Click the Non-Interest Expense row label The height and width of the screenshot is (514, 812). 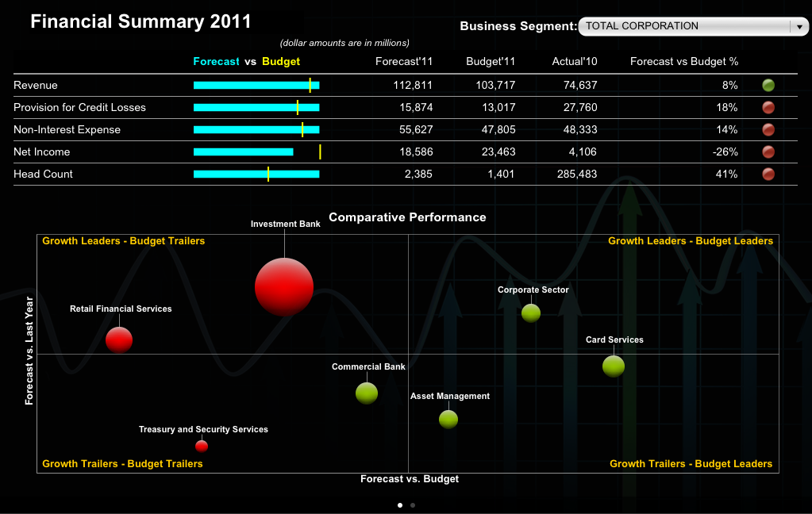(67, 130)
